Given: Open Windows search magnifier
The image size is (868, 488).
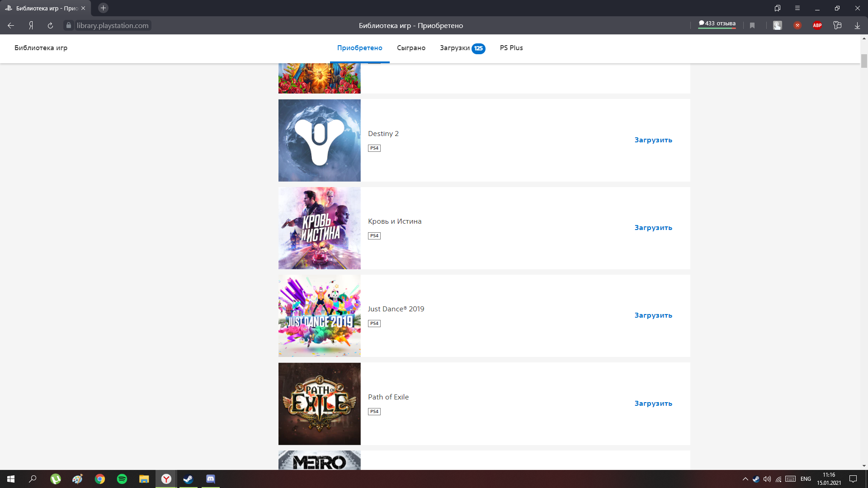Looking at the screenshot, I should tap(33, 479).
